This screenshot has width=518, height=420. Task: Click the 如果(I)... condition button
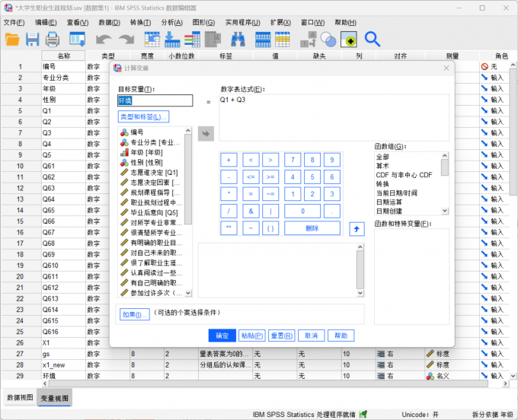[135, 314]
